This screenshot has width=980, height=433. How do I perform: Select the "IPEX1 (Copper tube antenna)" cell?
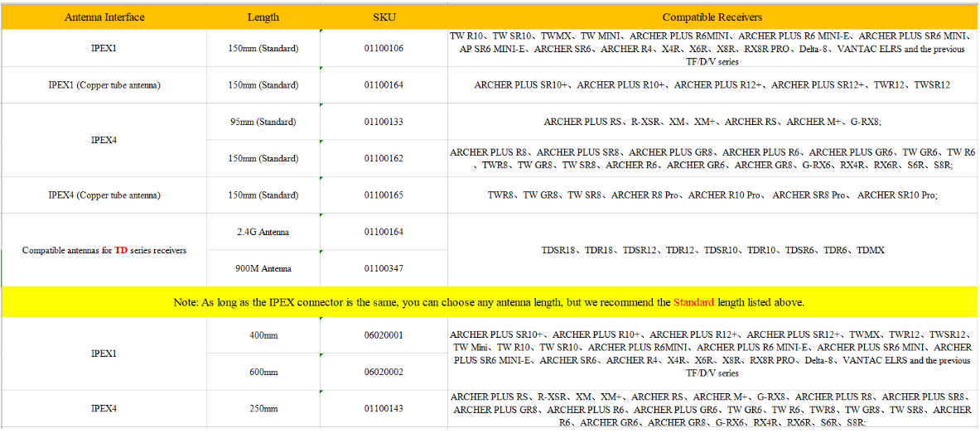tap(104, 84)
